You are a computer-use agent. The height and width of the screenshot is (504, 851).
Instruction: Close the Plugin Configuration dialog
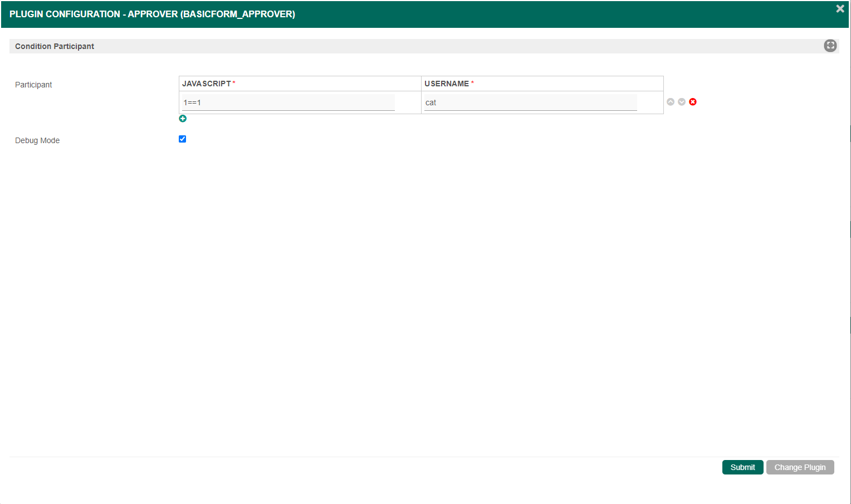840,8
